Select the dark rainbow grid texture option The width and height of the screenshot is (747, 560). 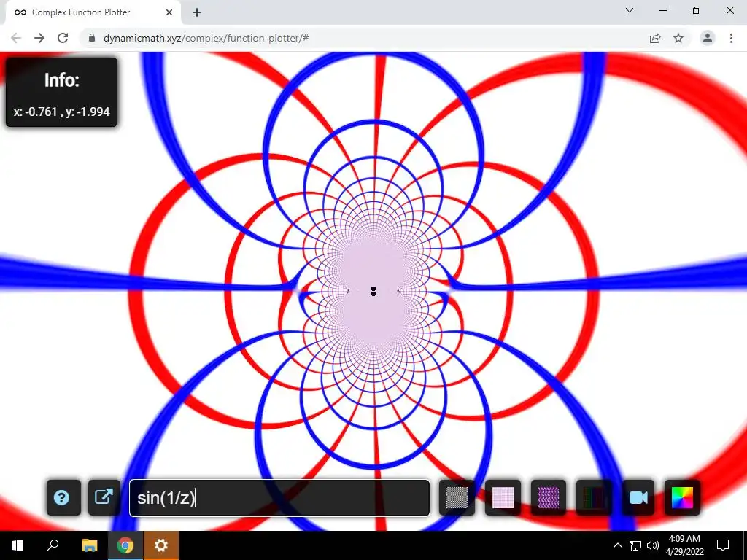click(594, 497)
